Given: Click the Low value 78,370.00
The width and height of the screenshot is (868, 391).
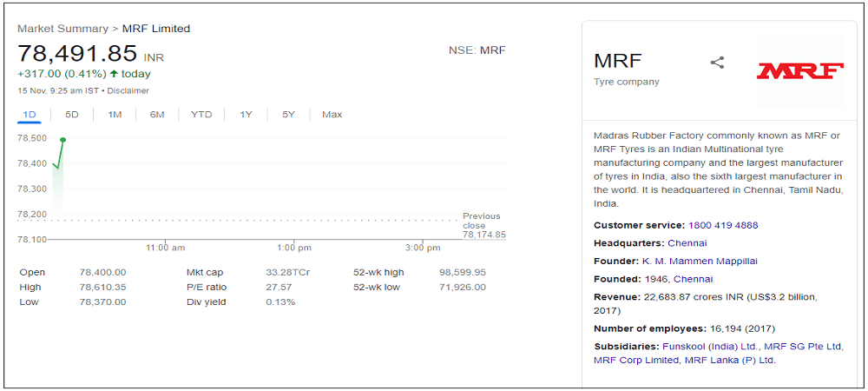Looking at the screenshot, I should [103, 302].
